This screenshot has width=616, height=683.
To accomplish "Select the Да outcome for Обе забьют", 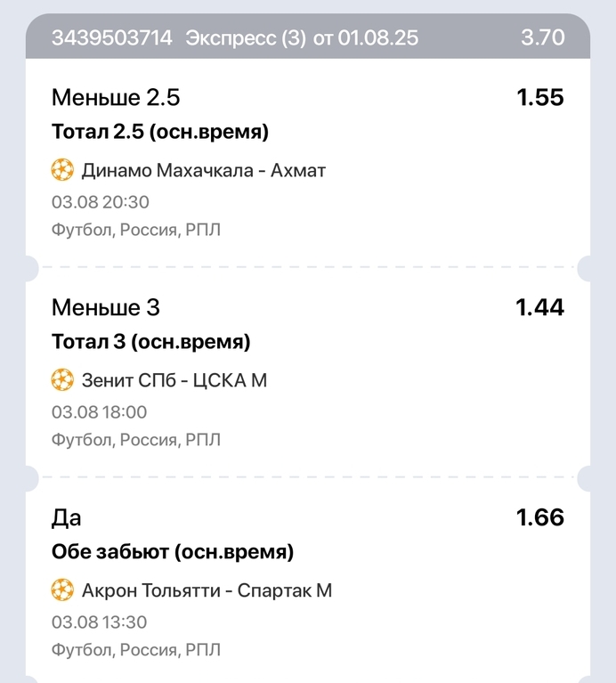I will coord(66,517).
